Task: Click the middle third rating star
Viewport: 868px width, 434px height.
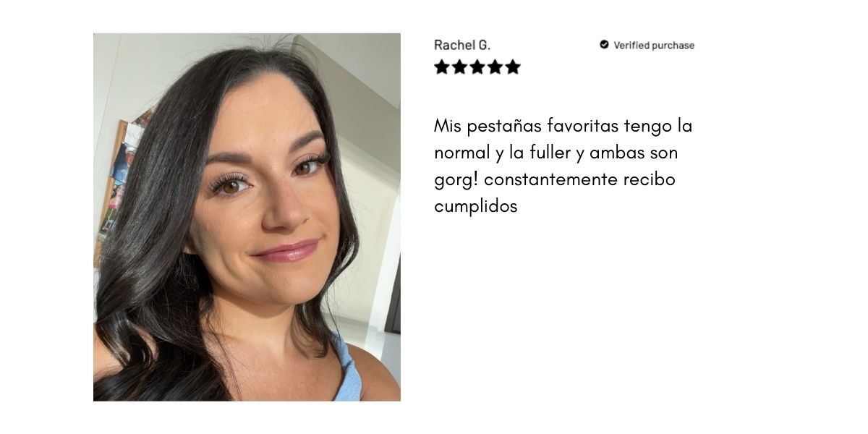Action: click(x=477, y=67)
